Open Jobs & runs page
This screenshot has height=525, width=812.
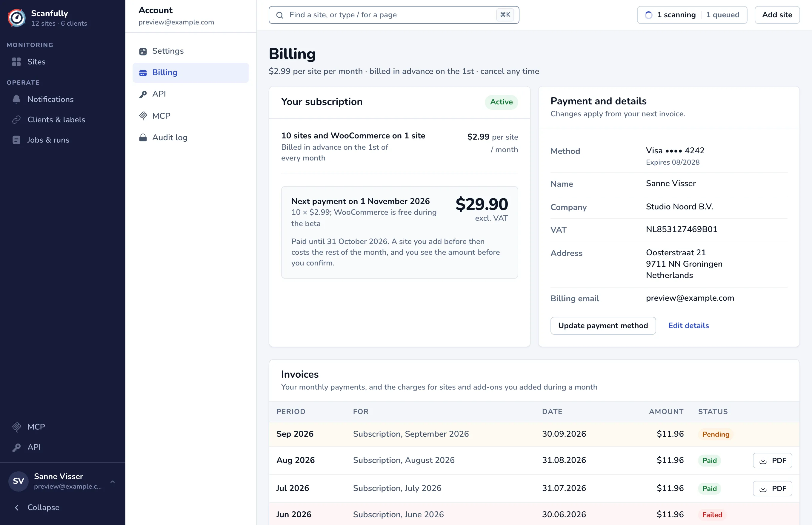coord(63,140)
